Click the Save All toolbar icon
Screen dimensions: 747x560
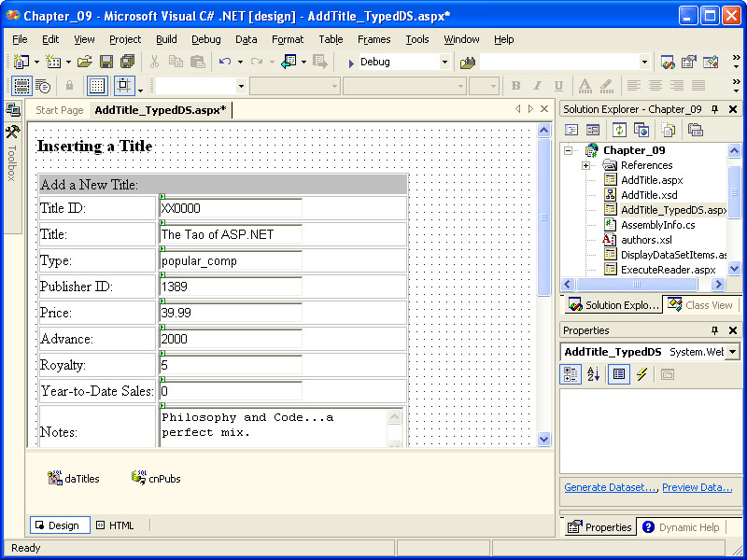tap(127, 62)
